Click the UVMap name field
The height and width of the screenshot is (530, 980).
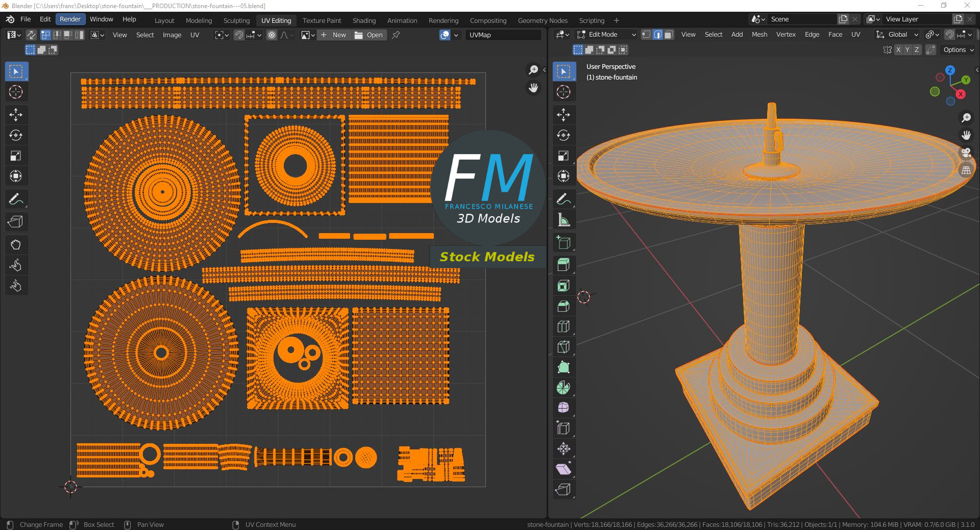(x=503, y=35)
